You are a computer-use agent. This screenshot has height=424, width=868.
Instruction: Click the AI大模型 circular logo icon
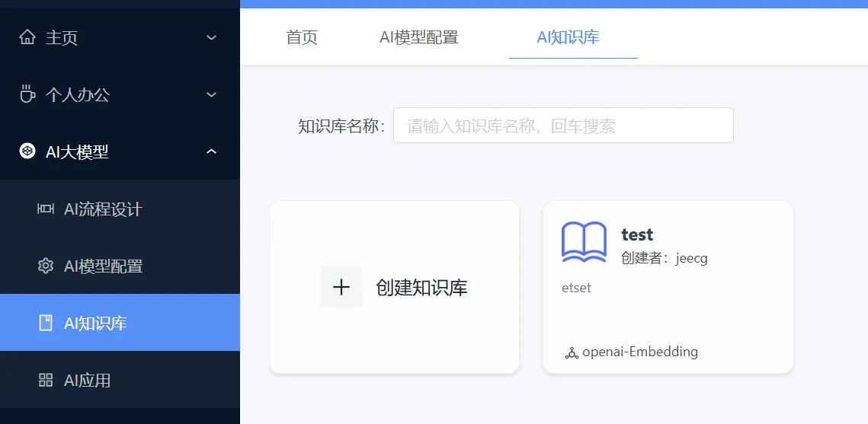[x=27, y=151]
